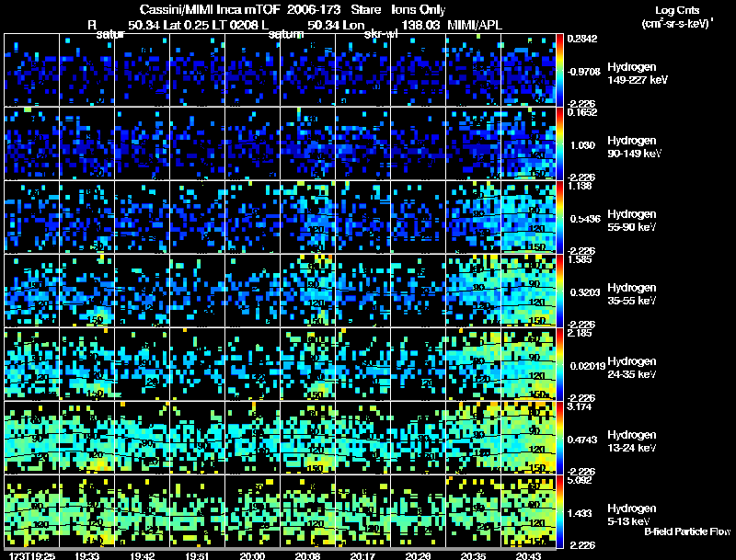The width and height of the screenshot is (736, 560).
Task: Select the 13-24 keV panel at 19:33
Action: coord(86,438)
